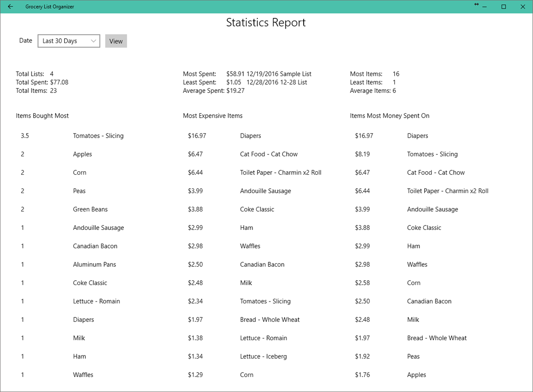Image resolution: width=533 pixels, height=392 pixels.
Task: Maximize the application window
Action: point(504,7)
